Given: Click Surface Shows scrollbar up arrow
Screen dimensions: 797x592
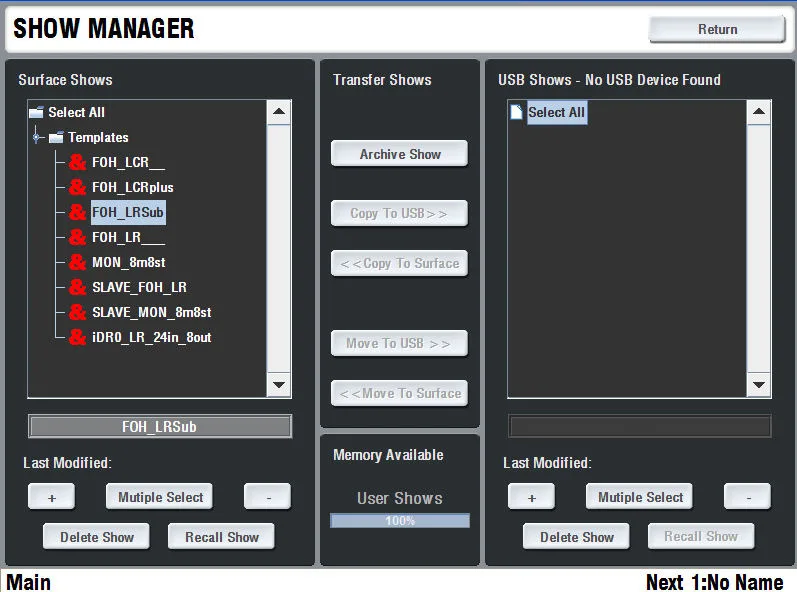Looking at the screenshot, I should (279, 112).
